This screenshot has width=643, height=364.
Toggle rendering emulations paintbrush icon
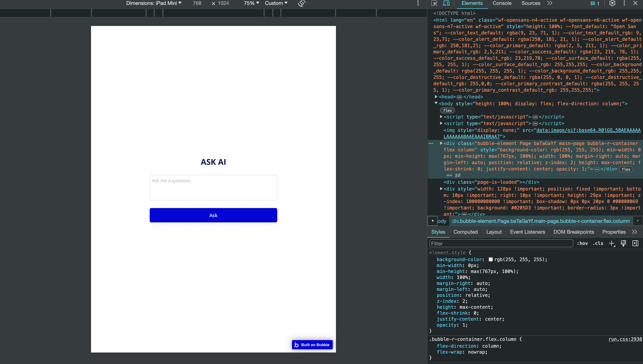click(x=623, y=243)
